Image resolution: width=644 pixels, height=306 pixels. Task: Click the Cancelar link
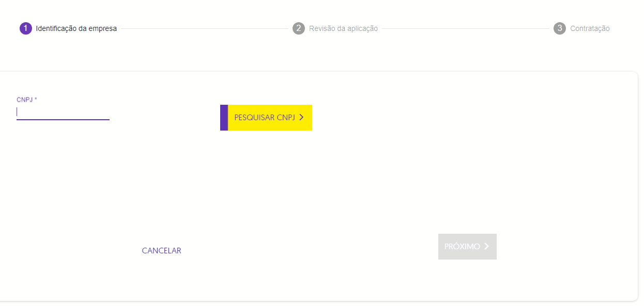(x=161, y=251)
